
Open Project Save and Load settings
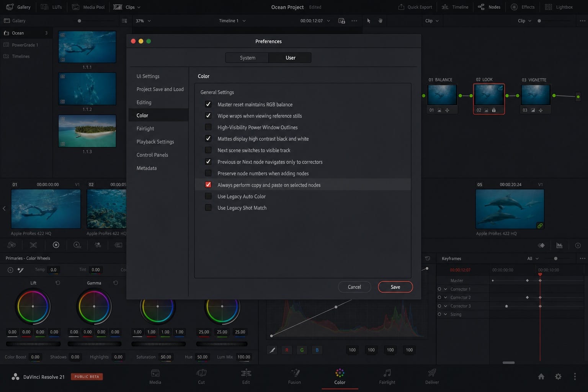pos(158,89)
